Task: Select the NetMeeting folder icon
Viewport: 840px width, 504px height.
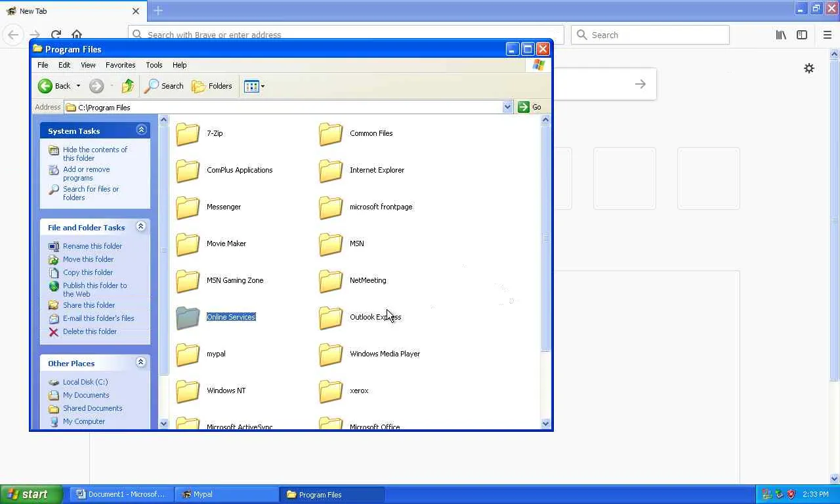Action: point(331,280)
